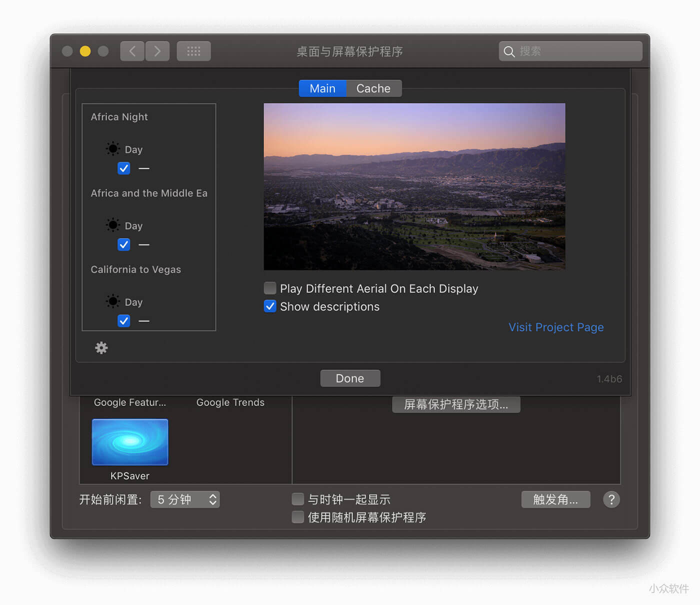Open the 5 分钟 idle time dropdown
Viewport: 700px width, 605px height.
tap(184, 499)
